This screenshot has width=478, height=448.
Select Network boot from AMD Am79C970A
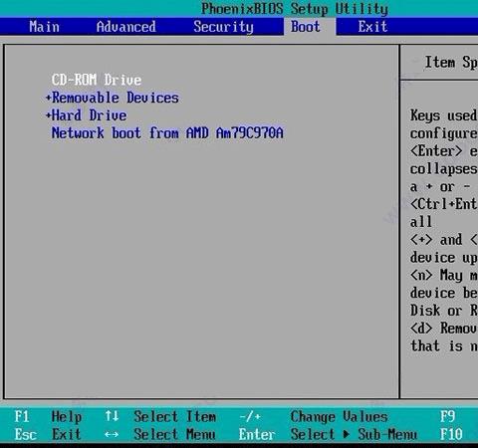(167, 133)
